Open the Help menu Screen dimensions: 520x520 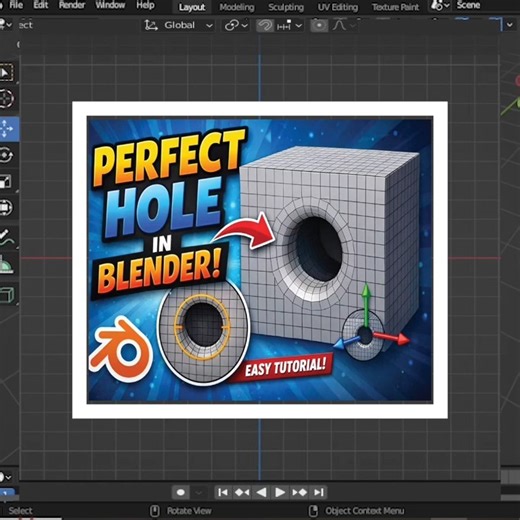145,5
